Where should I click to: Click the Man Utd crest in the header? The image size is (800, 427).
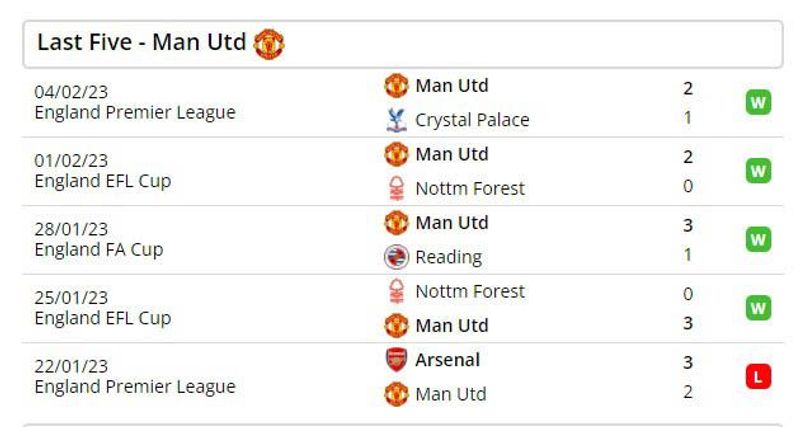pos(269,44)
